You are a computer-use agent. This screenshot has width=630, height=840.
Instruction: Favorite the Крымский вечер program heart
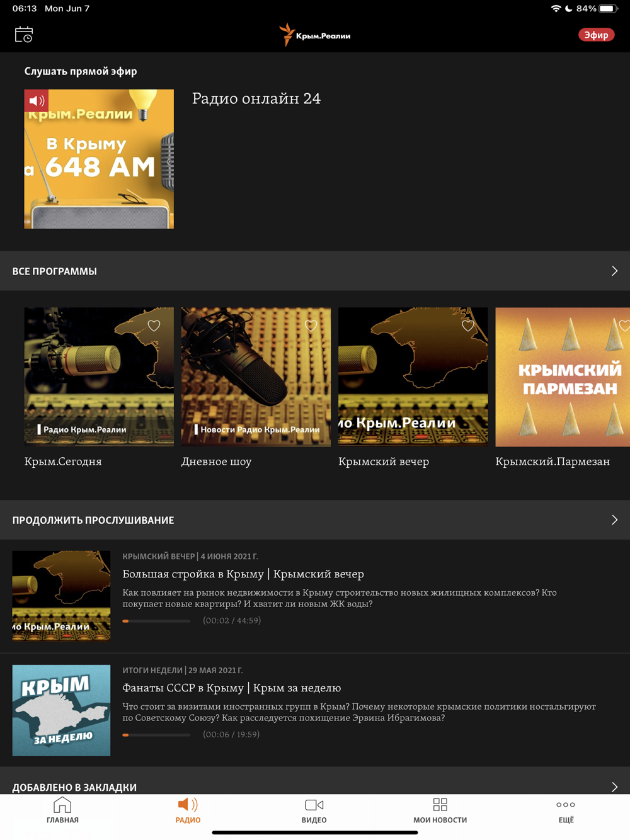(x=467, y=326)
